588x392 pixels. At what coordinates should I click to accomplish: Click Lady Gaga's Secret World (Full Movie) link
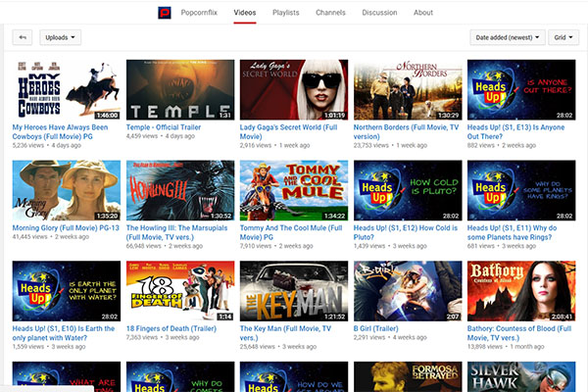point(288,132)
